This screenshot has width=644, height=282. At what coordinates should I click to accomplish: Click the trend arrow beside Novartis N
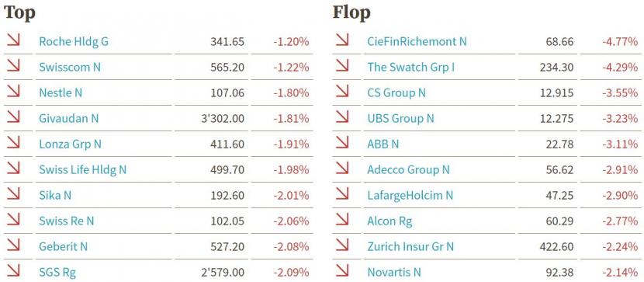click(342, 270)
